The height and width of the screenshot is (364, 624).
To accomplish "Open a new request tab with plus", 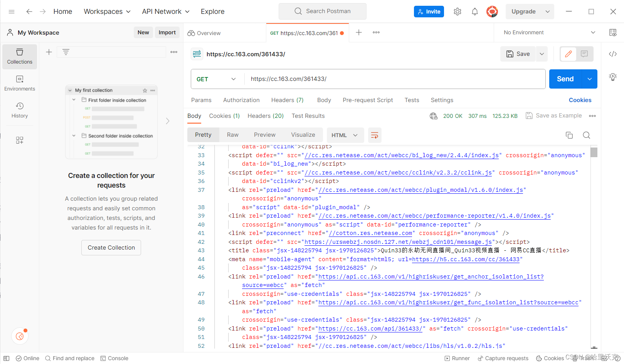I will coord(359,32).
